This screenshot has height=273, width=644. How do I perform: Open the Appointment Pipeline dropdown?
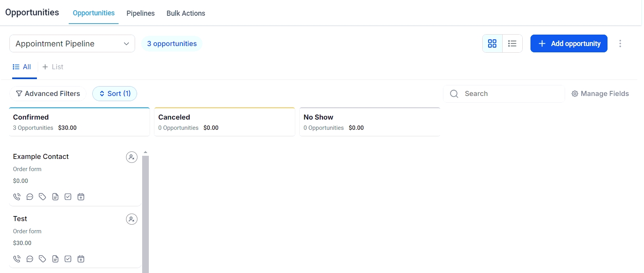(72, 44)
